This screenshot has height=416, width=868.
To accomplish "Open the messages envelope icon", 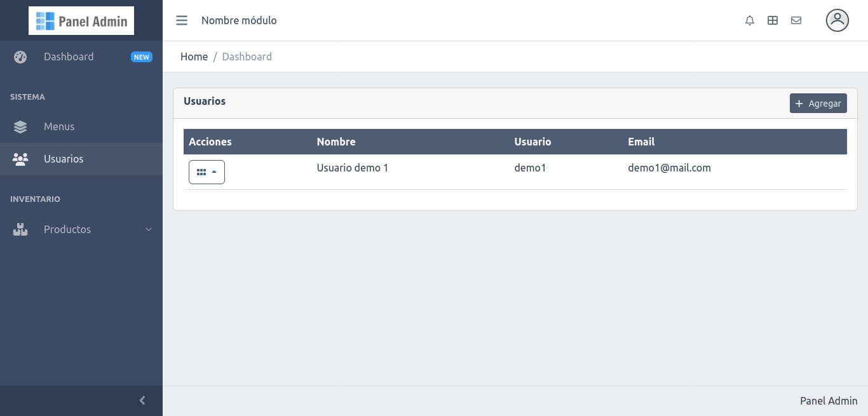I will pos(796,20).
